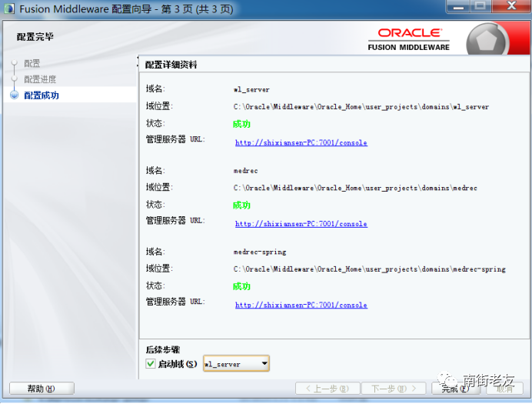Click the 成功 status under medrec-spring

241,286
